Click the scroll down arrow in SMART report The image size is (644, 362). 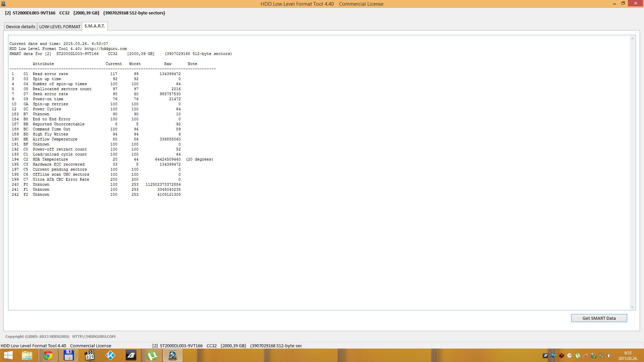coord(632,307)
